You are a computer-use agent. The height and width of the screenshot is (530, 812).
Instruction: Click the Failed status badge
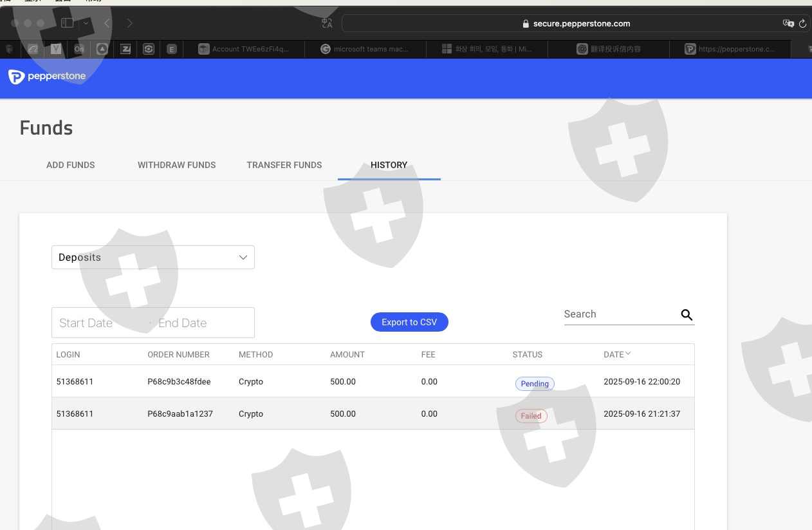[x=531, y=416]
